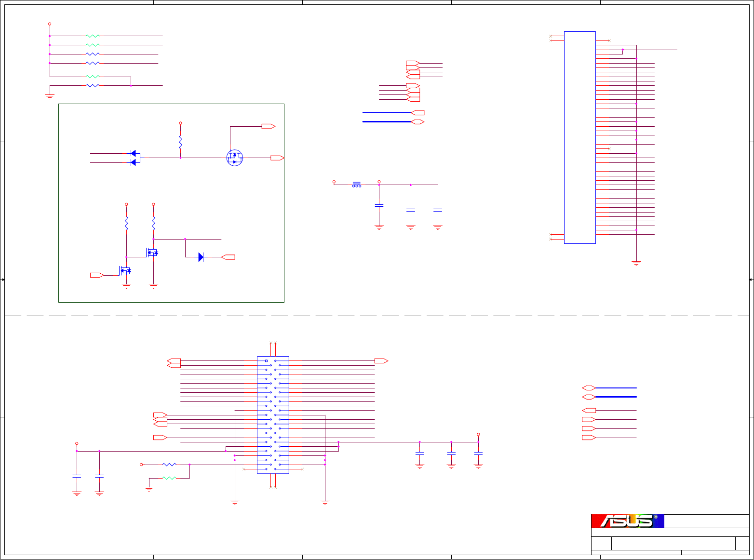The image size is (754, 560).
Task: Select the dual diode pair with joined cathodes
Action: point(135,158)
